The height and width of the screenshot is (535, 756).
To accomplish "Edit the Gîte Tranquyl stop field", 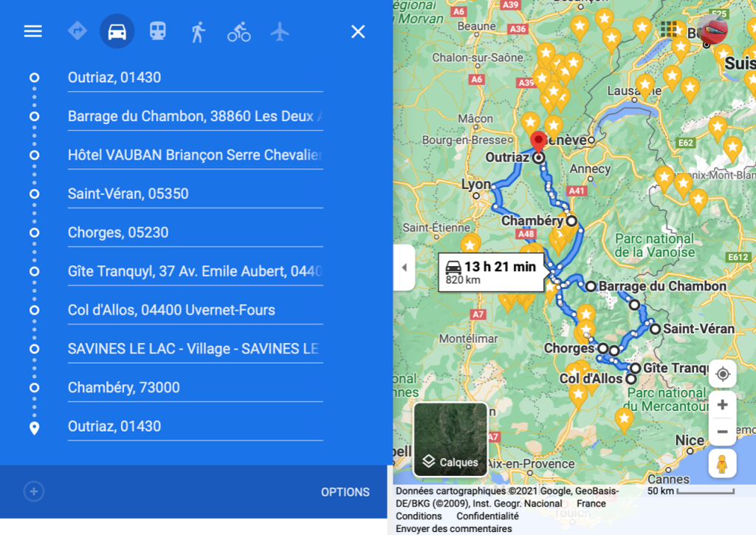I will click(195, 271).
